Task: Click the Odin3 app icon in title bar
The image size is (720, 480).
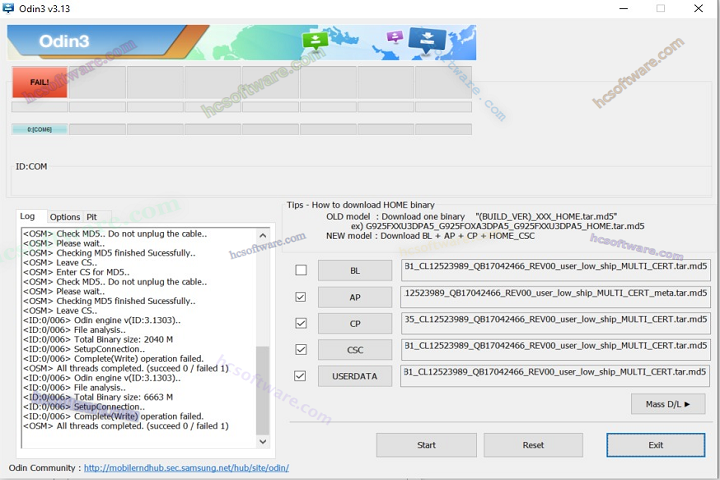Action: click(8, 8)
